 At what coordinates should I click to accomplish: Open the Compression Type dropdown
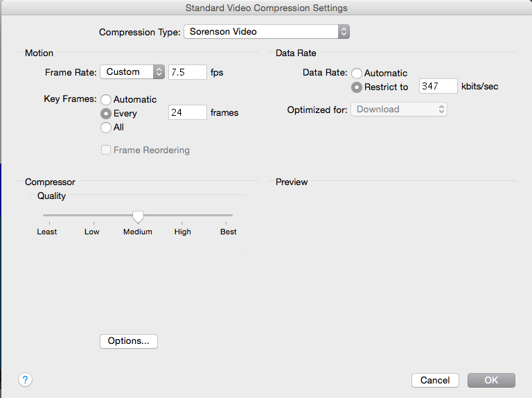tap(267, 32)
